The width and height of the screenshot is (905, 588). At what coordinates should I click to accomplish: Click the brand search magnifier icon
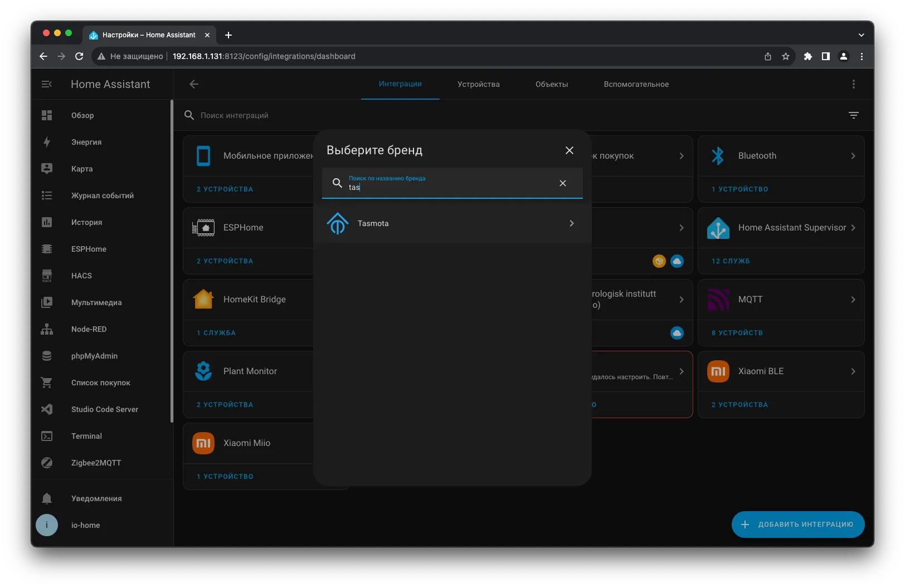coord(337,183)
